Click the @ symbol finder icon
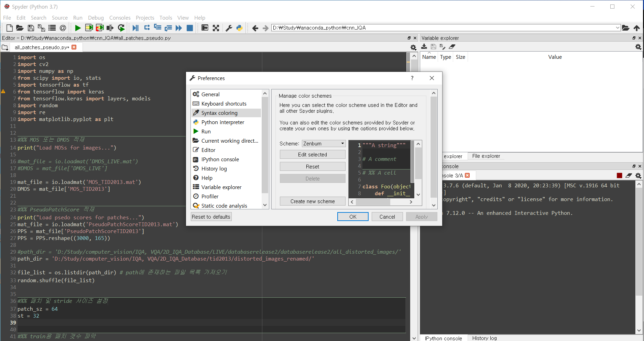This screenshot has width=644, height=341. pos(63,28)
